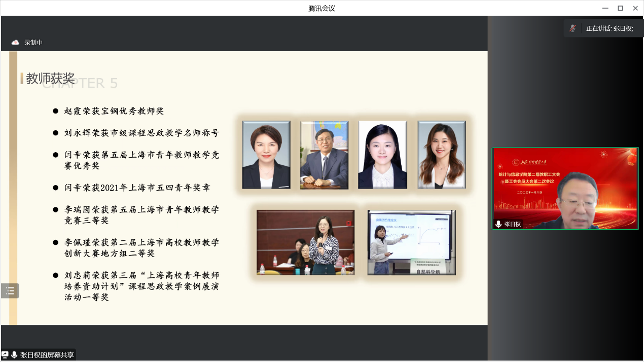
Task: Click the third portrait with white background
Action: (x=382, y=155)
